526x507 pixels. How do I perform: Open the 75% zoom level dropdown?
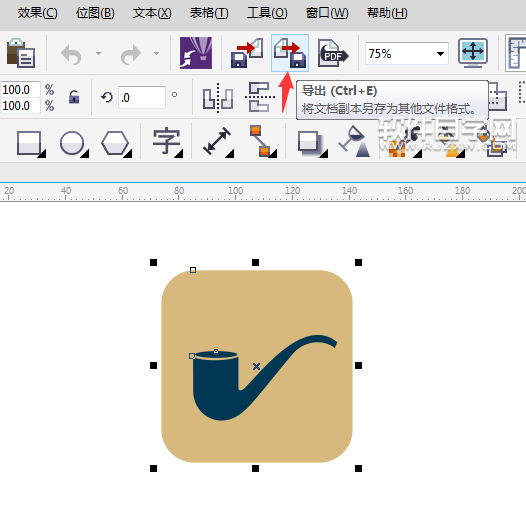[x=440, y=54]
